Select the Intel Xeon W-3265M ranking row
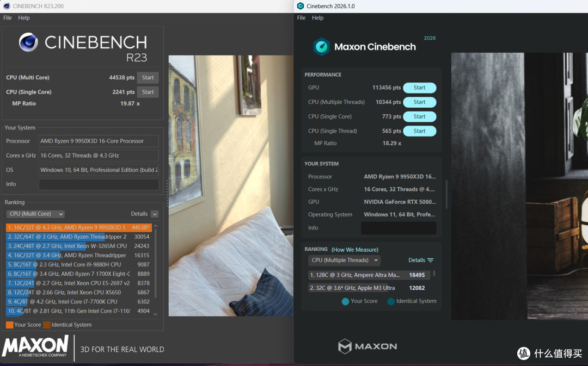 [x=79, y=246]
